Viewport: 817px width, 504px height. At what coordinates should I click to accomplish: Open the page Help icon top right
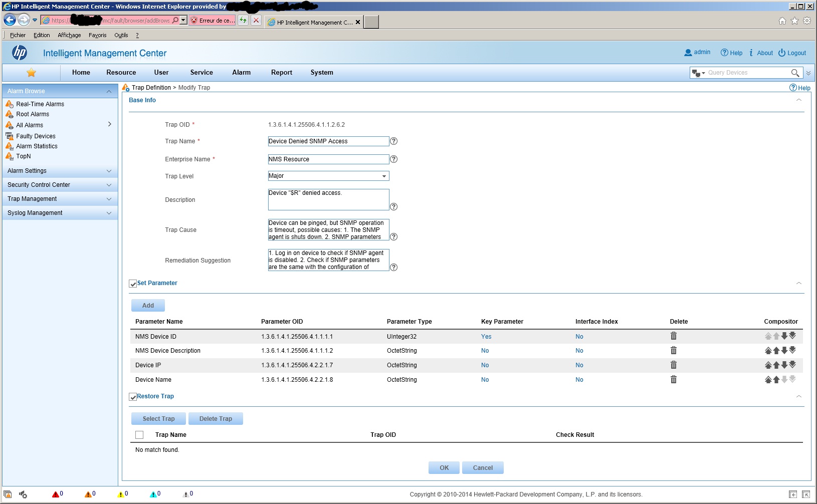[799, 88]
